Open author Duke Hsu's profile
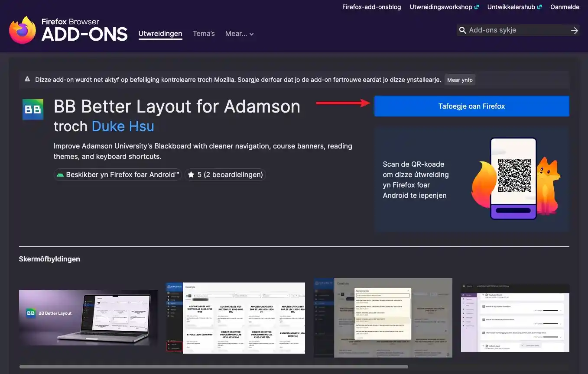This screenshot has height=374, width=588. [123, 126]
